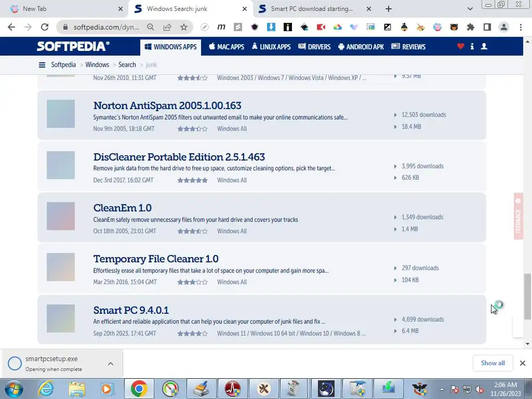Open DisCleaner Portable Edition 2.5.1.463 link

click(179, 157)
